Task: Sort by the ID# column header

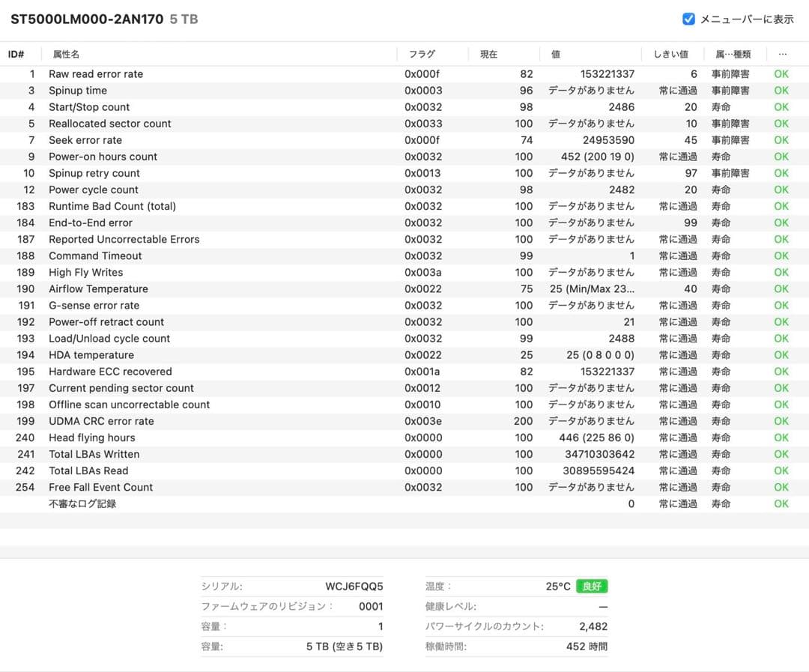Action: [16, 54]
